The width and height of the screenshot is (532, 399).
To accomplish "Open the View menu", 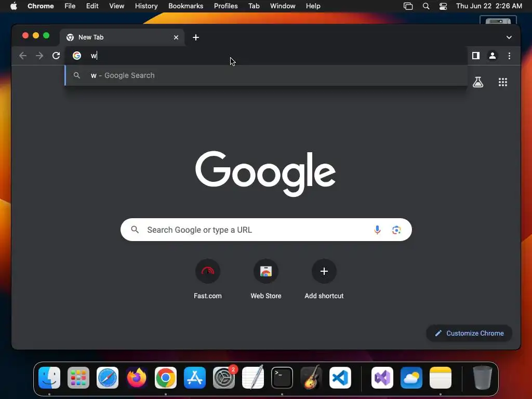I will [116, 6].
